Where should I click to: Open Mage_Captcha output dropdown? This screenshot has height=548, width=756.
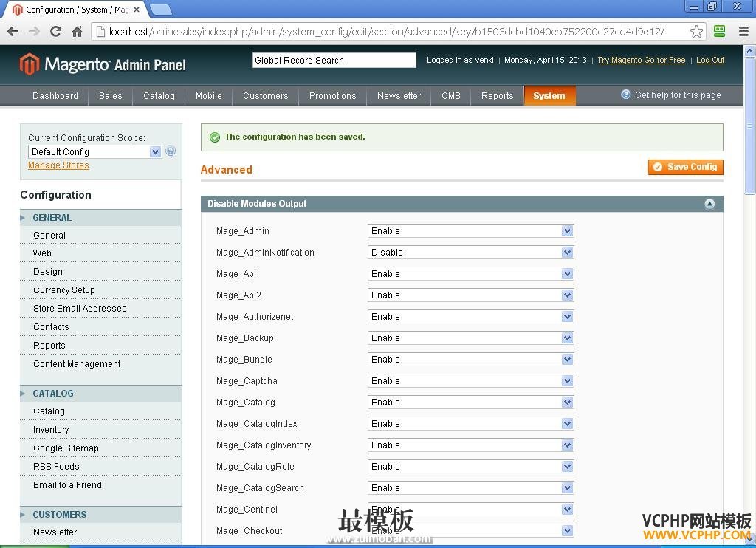pos(470,381)
